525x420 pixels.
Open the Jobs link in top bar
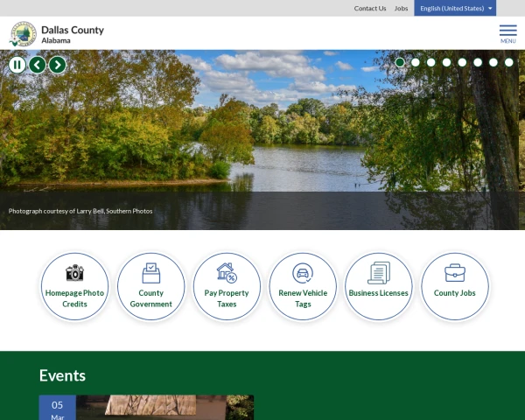[401, 8]
